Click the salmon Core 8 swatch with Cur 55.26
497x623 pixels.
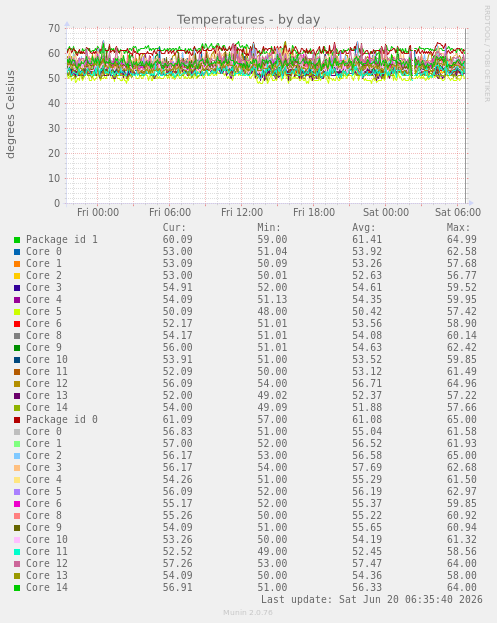pos(17,516)
